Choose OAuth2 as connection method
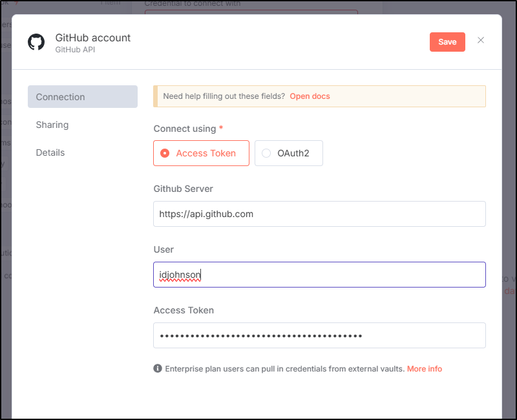This screenshot has height=420, width=517. [x=288, y=153]
